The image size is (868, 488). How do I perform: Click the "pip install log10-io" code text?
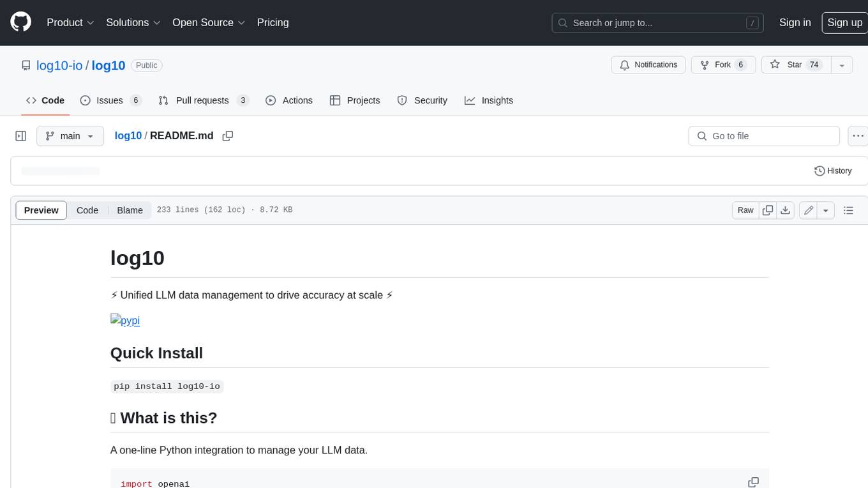click(x=167, y=386)
